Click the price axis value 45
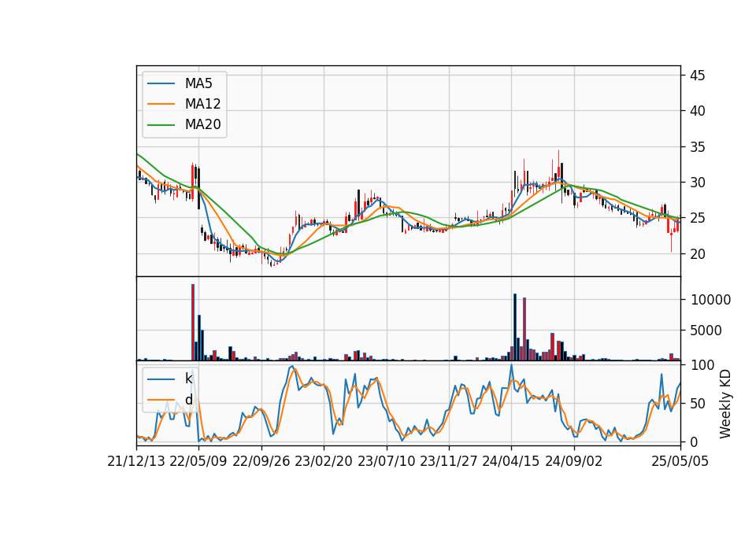The height and width of the screenshot is (543, 756). click(697, 76)
